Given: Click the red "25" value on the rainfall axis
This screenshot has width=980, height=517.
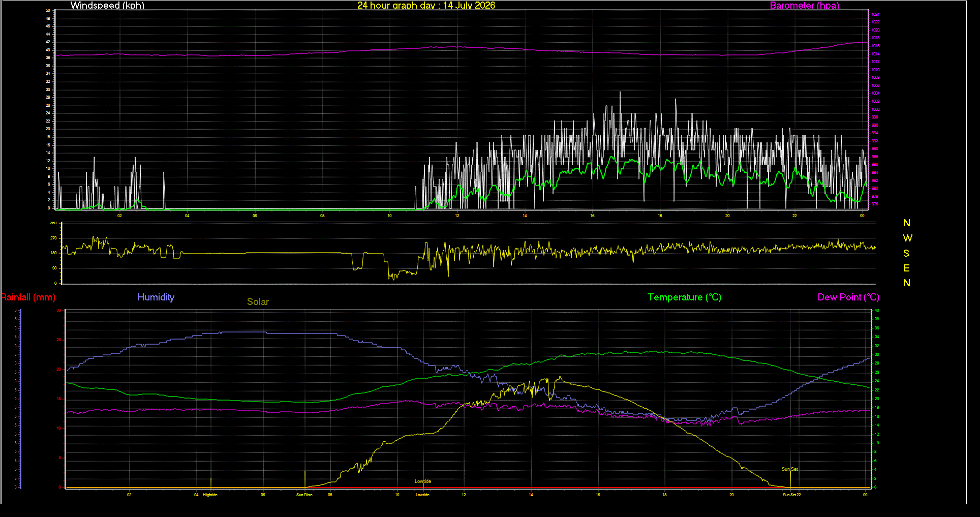Looking at the screenshot, I should coord(59,340).
